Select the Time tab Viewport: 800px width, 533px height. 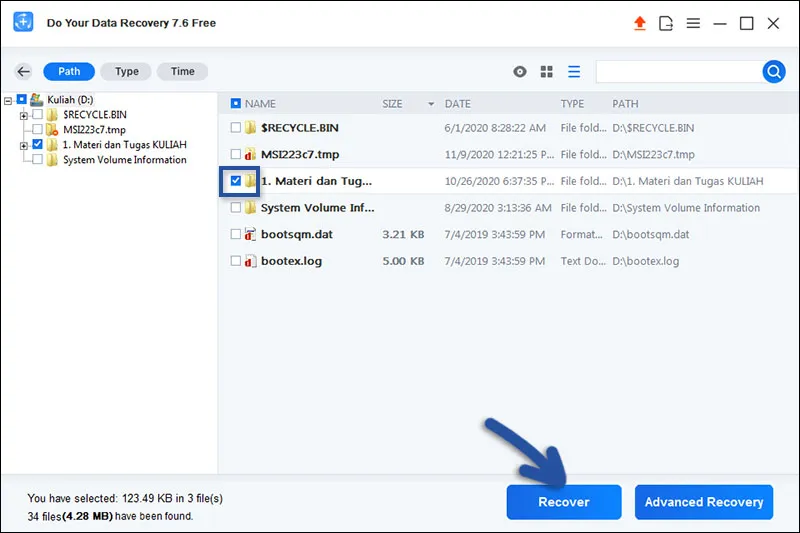(x=182, y=71)
